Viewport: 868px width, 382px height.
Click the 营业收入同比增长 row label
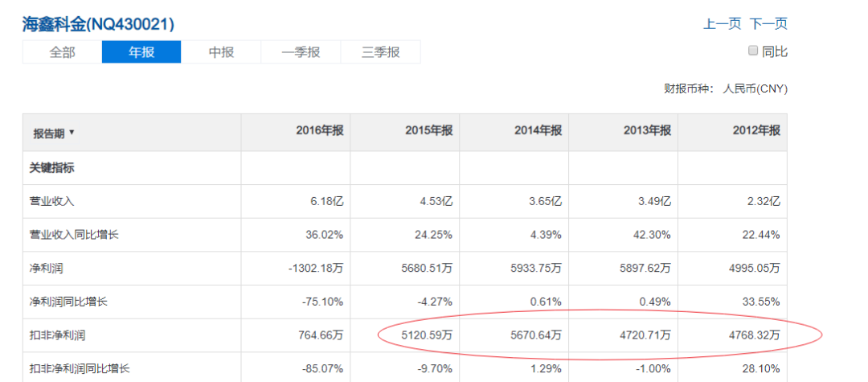tap(74, 235)
